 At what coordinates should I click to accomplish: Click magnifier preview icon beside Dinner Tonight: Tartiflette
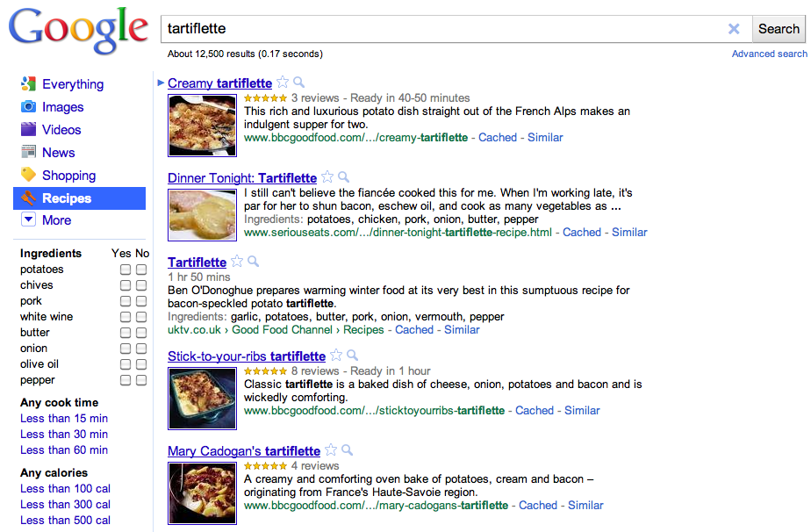(x=343, y=177)
